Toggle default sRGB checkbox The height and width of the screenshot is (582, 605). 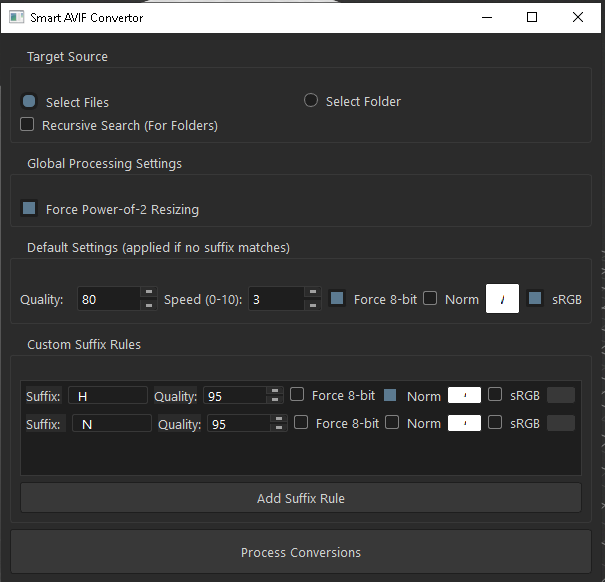point(535,298)
